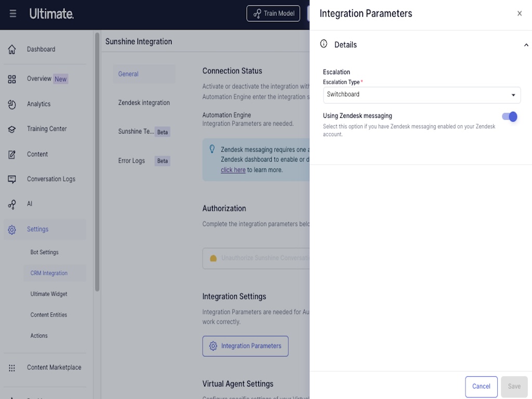Screen dimensions: 532x399
Task: Toggle the Using Zendesk messaging switch
Action: click(x=509, y=116)
